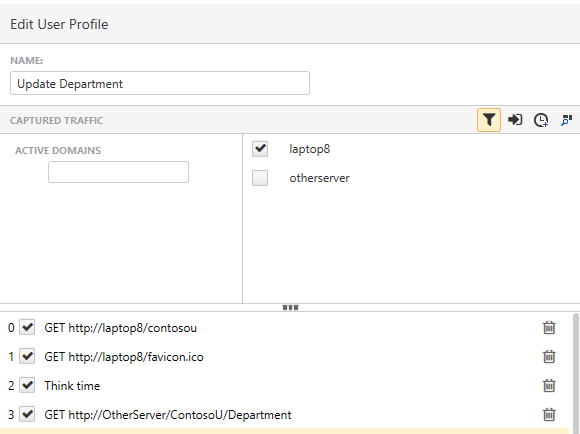Delete the favicon.ico request entry
The image size is (580, 434).
(549, 356)
